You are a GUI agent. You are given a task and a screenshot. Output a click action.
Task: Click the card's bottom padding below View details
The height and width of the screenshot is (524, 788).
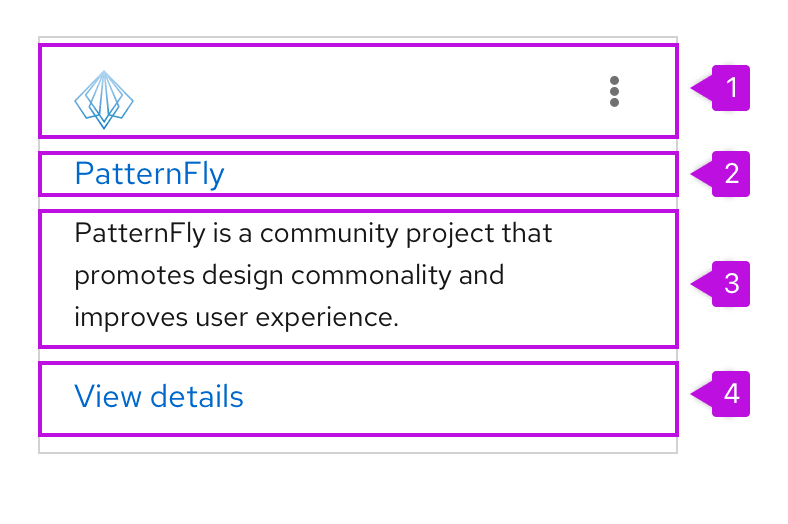click(358, 444)
